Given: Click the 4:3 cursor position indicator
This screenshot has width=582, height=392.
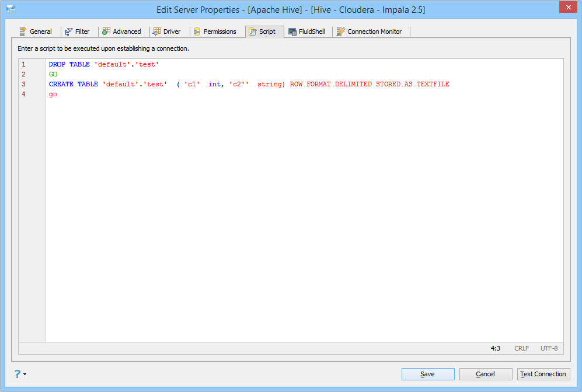Looking at the screenshot, I should [496, 348].
